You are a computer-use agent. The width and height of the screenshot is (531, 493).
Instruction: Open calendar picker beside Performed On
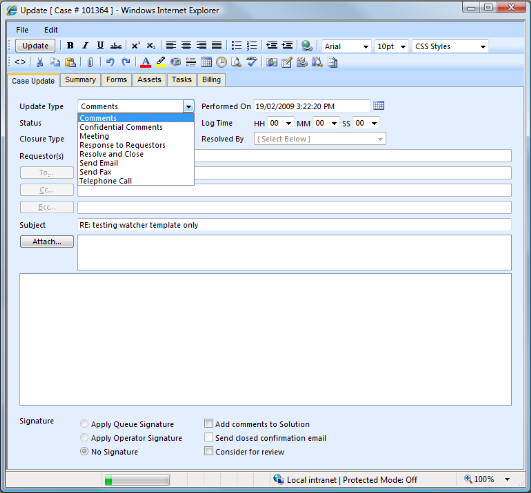pos(378,106)
